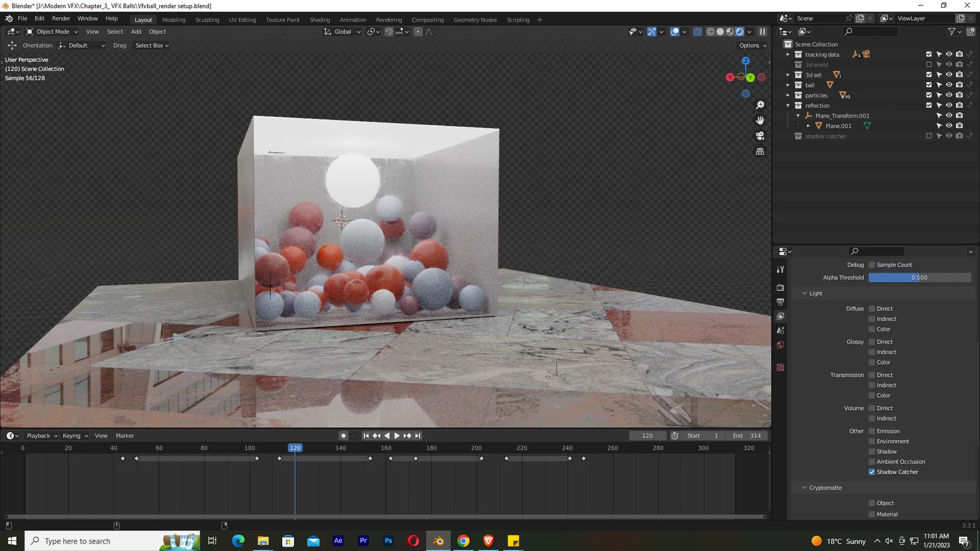Activate the viewport zoom magnifier icon
980x551 pixels.
[x=759, y=105]
